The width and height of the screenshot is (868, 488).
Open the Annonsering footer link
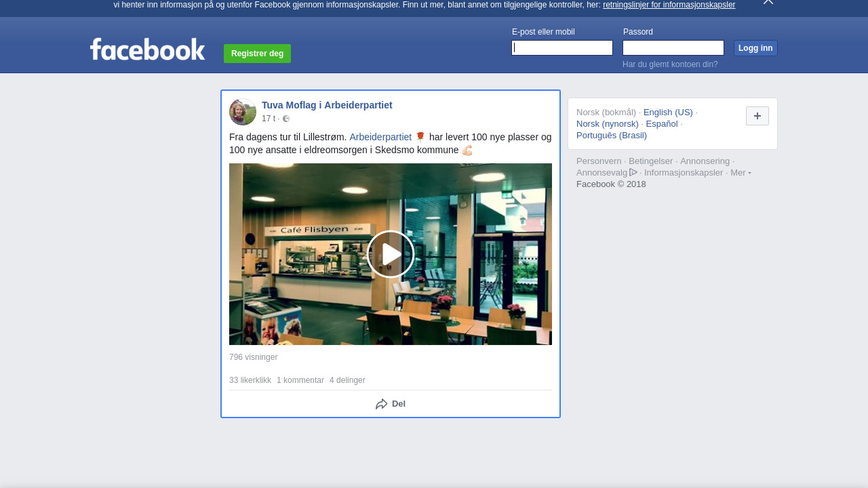(705, 161)
